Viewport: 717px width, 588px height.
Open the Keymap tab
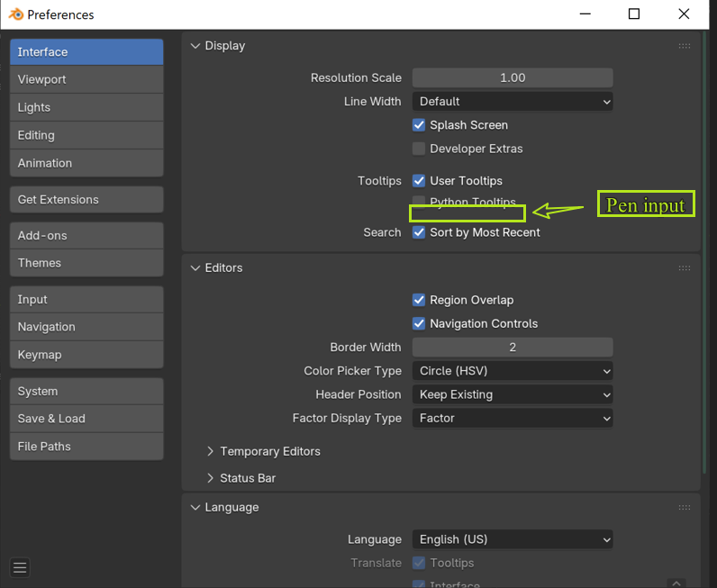(x=86, y=355)
